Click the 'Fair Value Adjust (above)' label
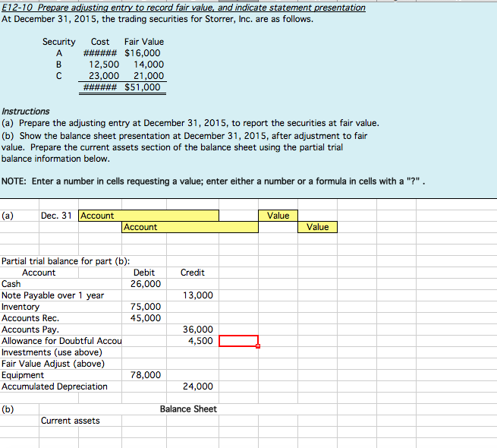 click(53, 364)
